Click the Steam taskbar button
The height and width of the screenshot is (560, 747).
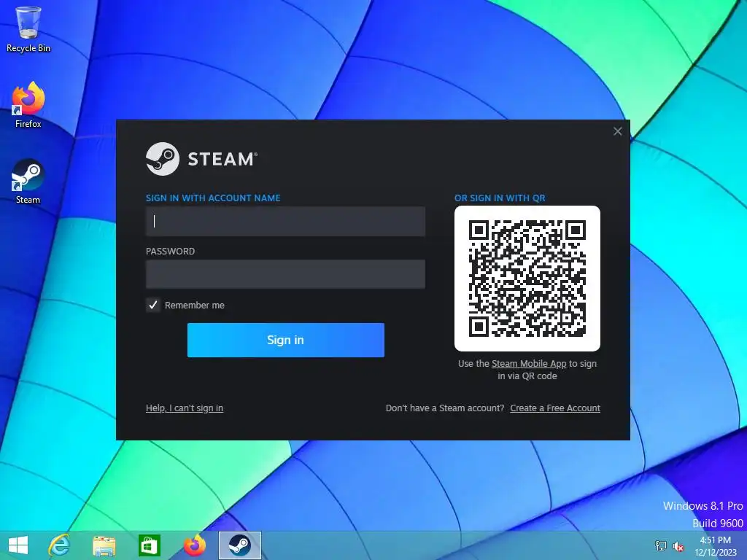[x=239, y=545]
